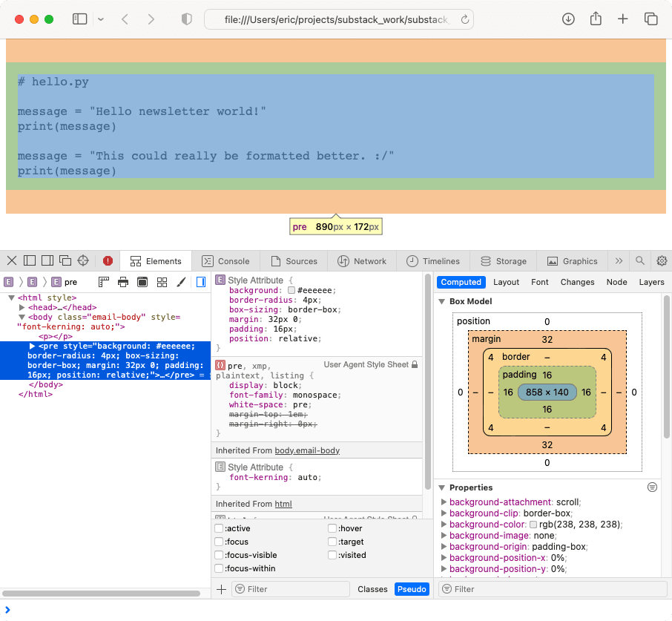Viewport: 672px width, 621px height.
Task: Collapse the Box Model section
Action: 441,301
